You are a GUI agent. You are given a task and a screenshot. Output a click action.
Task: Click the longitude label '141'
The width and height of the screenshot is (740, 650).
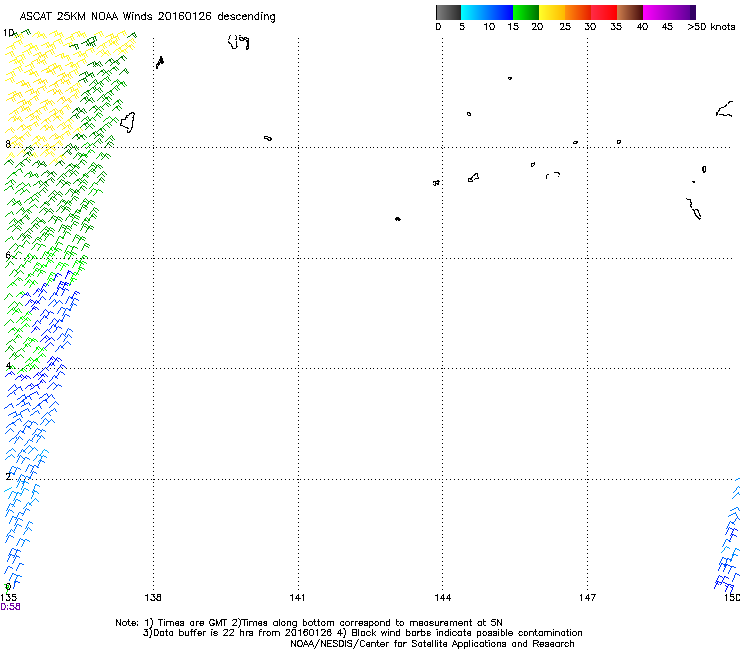[297, 598]
